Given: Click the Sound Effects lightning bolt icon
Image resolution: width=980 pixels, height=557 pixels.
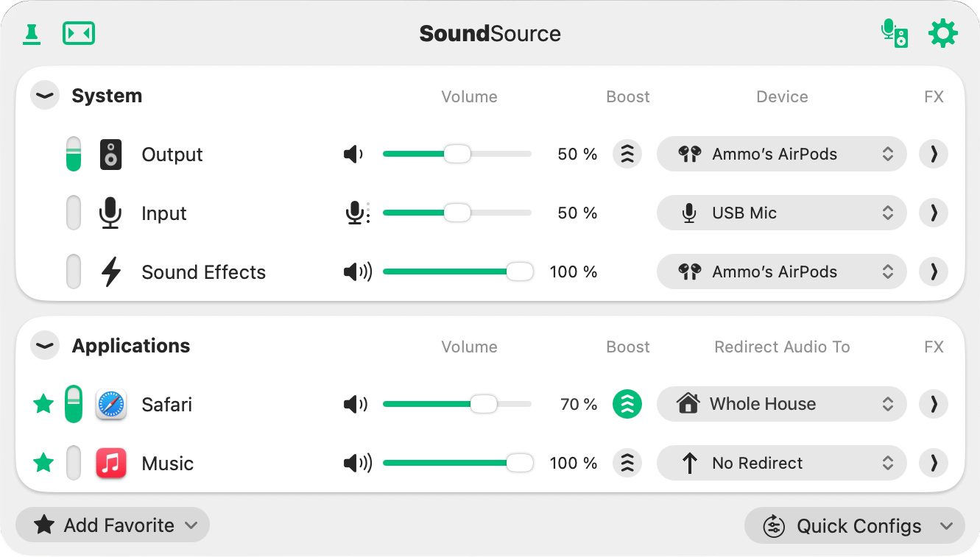Looking at the screenshot, I should (110, 272).
